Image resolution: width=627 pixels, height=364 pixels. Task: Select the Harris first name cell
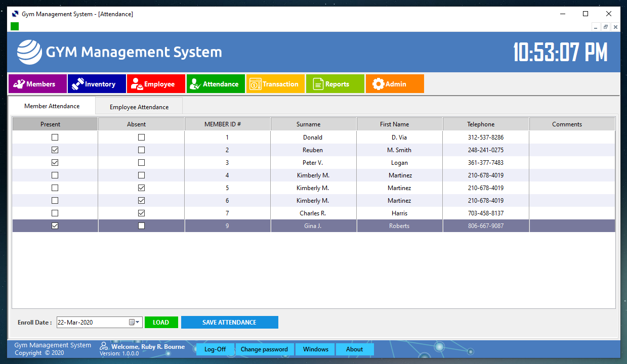[400, 213]
